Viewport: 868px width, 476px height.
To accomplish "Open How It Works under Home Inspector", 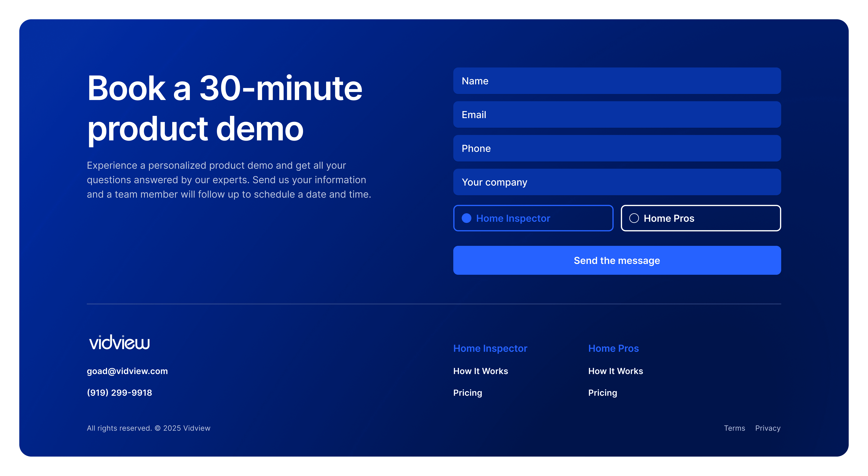I will (481, 371).
